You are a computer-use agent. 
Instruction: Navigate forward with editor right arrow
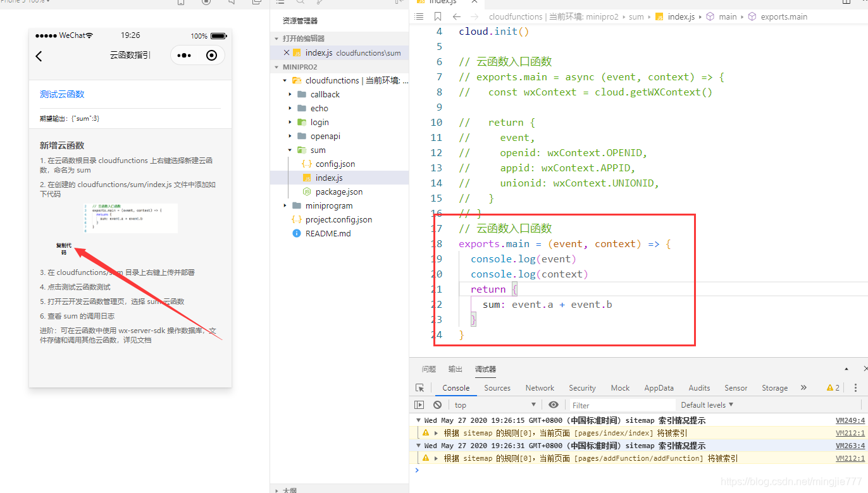474,16
